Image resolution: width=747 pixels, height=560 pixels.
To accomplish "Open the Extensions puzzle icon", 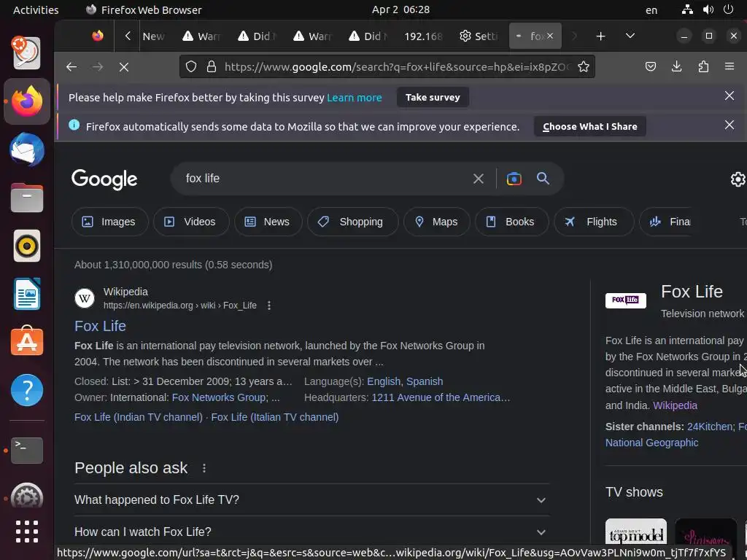I will [703, 66].
